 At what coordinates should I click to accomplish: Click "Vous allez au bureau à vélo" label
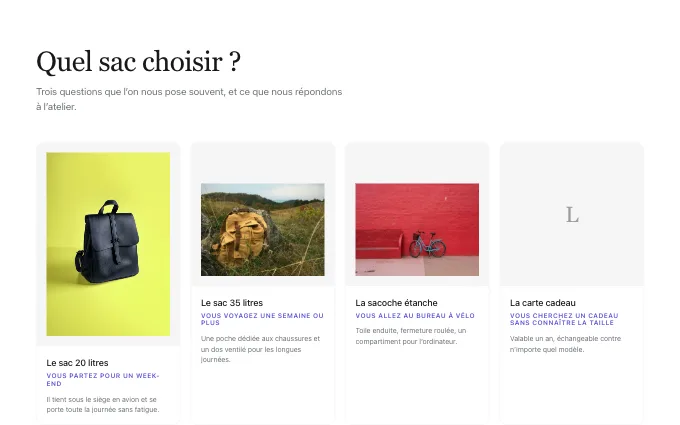click(415, 316)
